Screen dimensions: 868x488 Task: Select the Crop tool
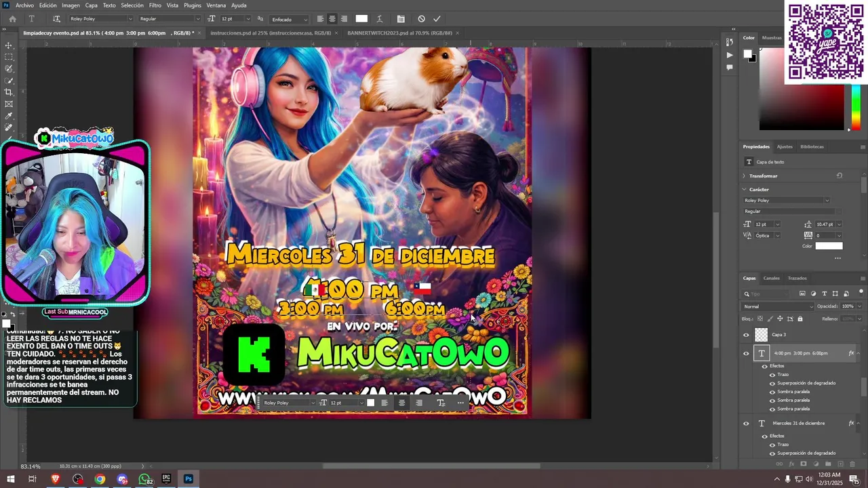tap(9, 92)
